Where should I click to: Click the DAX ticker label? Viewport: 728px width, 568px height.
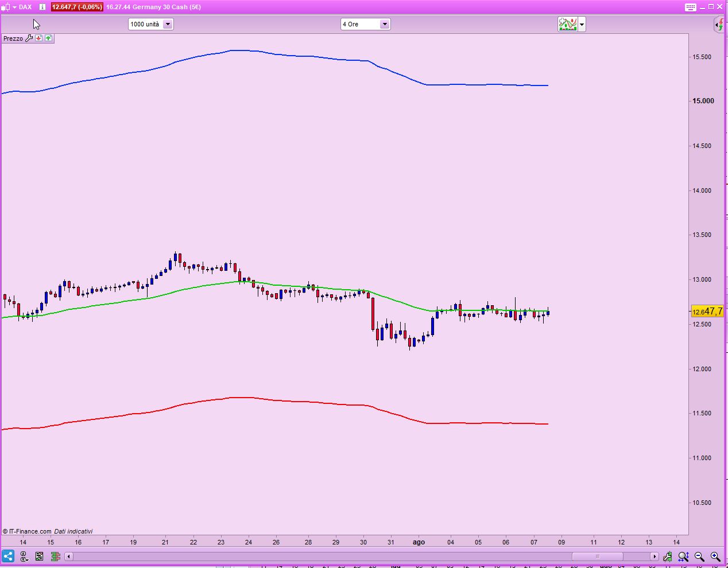[x=25, y=7]
